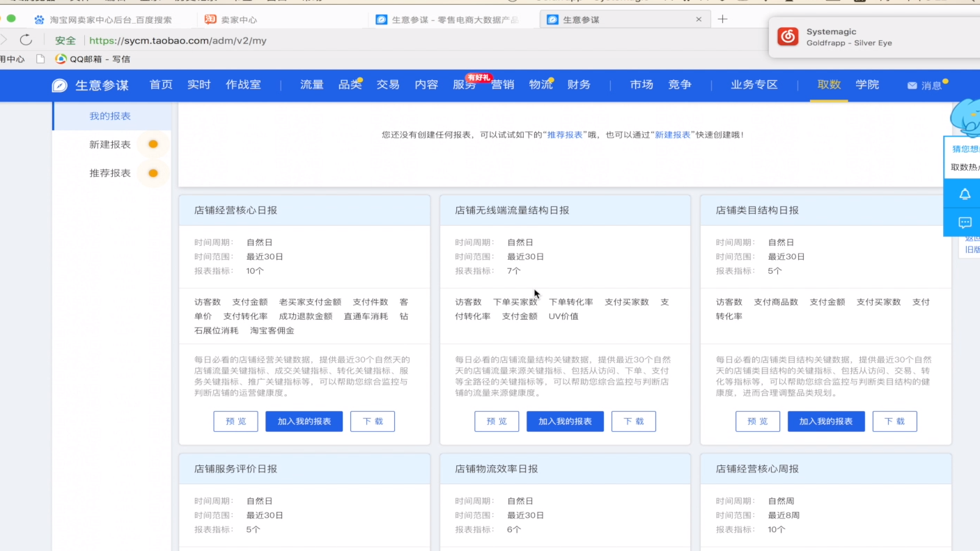Open 学院 navigation item
Screen dimensions: 980x551
(867, 84)
